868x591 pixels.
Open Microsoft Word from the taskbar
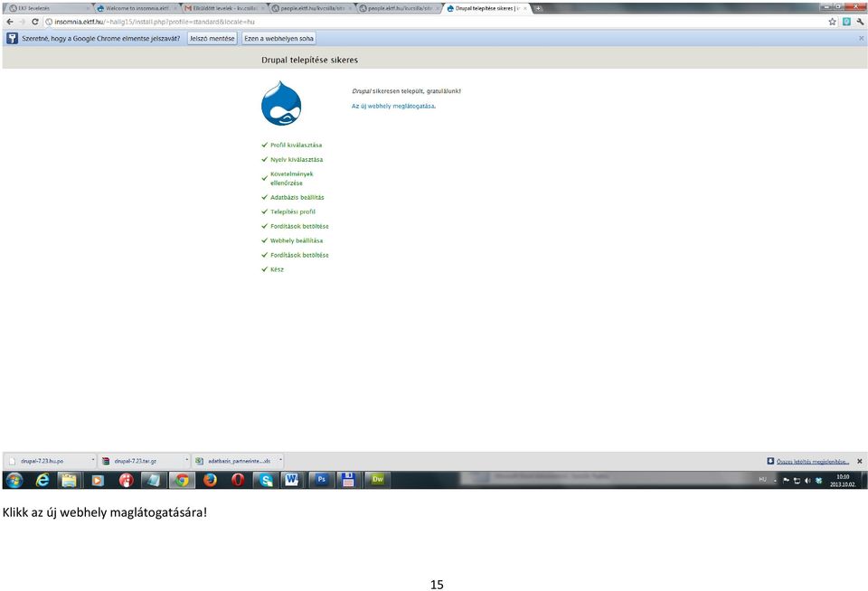292,480
